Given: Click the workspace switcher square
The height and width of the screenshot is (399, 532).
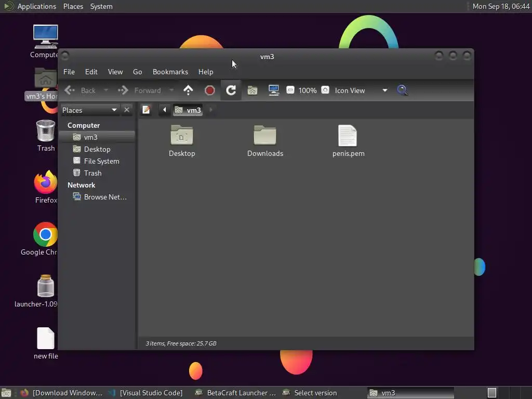Looking at the screenshot, I should tap(492, 393).
